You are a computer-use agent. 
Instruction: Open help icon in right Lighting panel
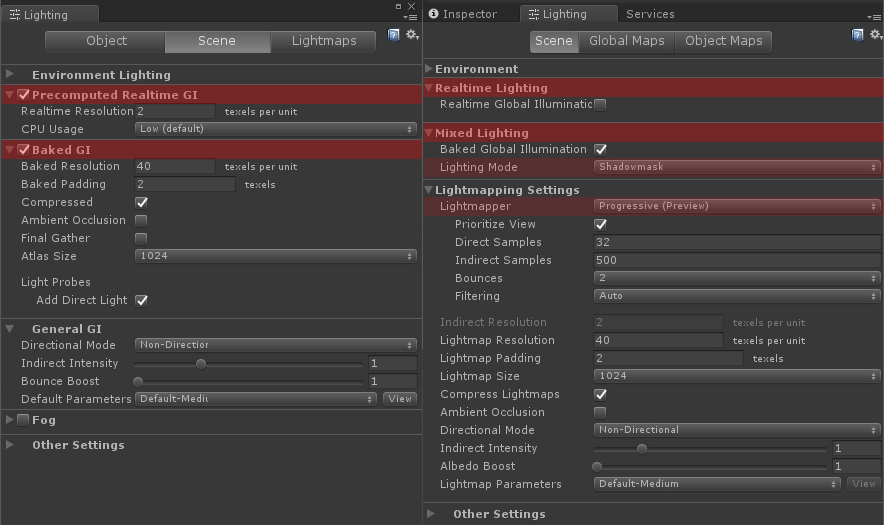(x=858, y=35)
